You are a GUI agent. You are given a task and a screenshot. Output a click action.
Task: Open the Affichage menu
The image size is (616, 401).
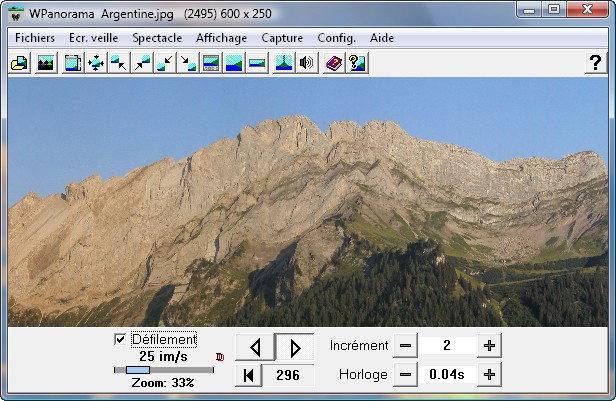coord(222,38)
